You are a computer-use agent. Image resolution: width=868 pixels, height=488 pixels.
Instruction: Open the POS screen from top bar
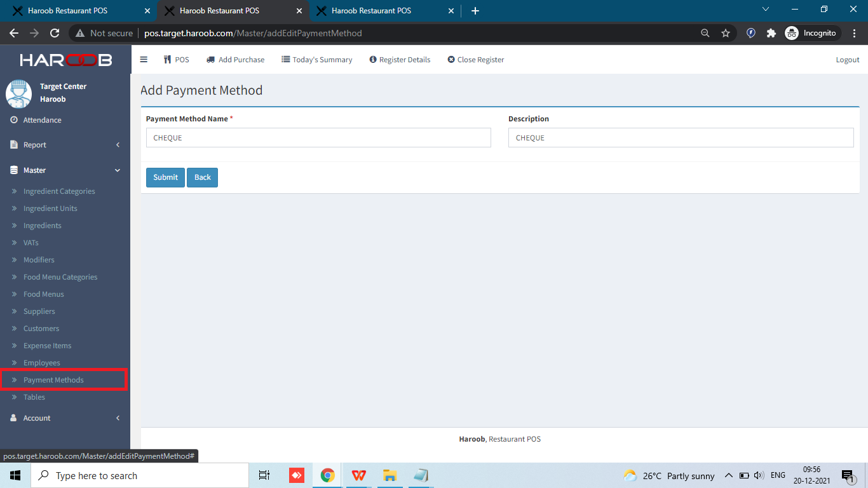pos(176,60)
